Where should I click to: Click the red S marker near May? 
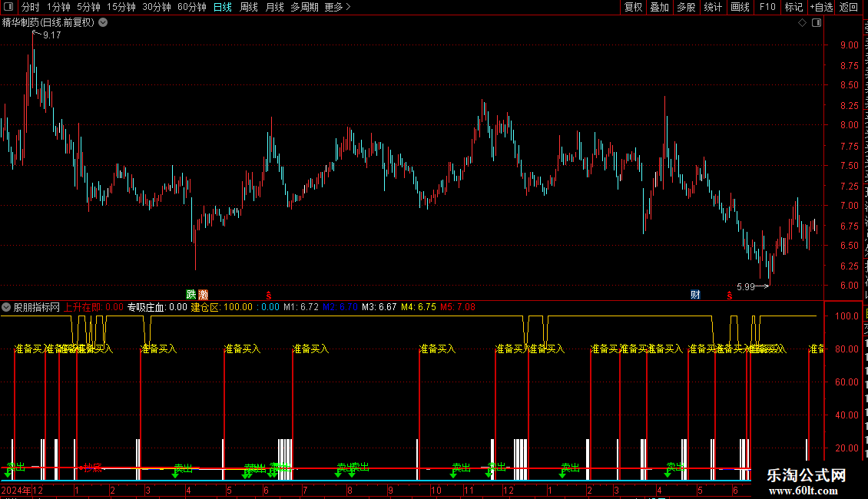click(x=269, y=296)
